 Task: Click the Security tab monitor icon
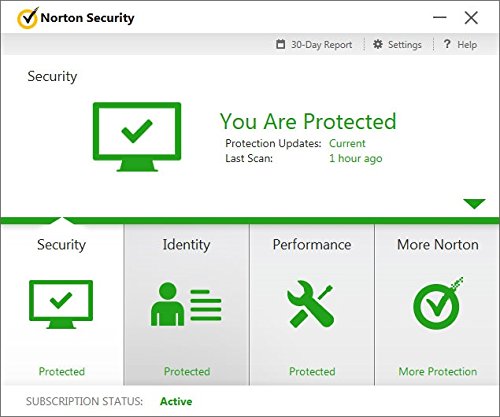click(61, 305)
